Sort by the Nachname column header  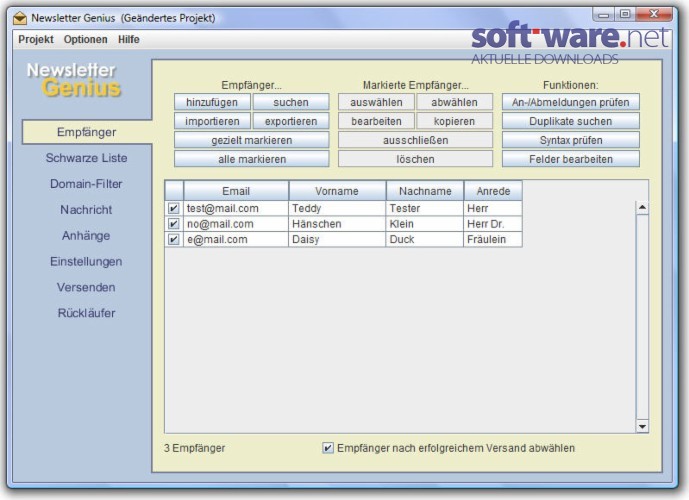[x=425, y=191]
